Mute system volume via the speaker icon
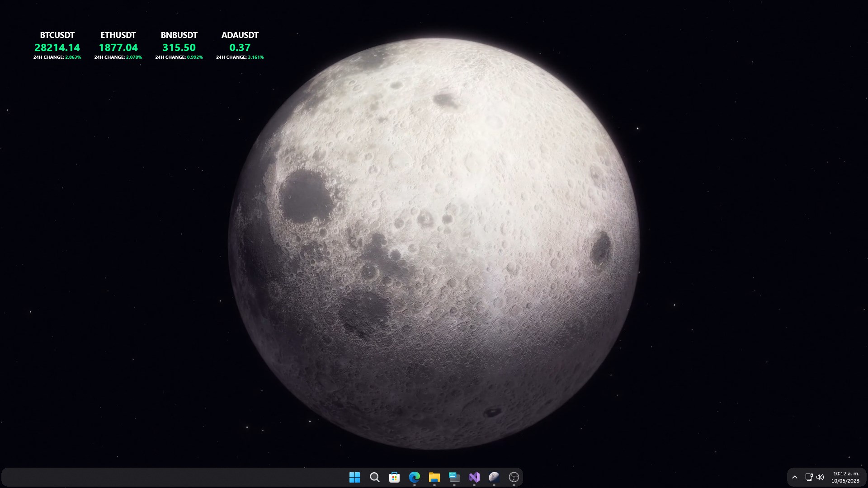The width and height of the screenshot is (868, 488). pos(820,477)
